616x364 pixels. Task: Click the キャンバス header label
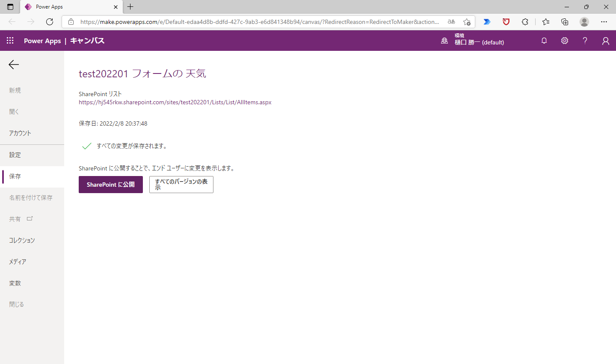tap(87, 41)
